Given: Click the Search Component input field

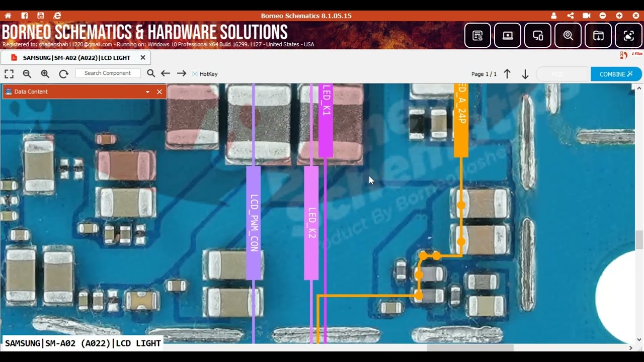Looking at the screenshot, I should coord(108,73).
